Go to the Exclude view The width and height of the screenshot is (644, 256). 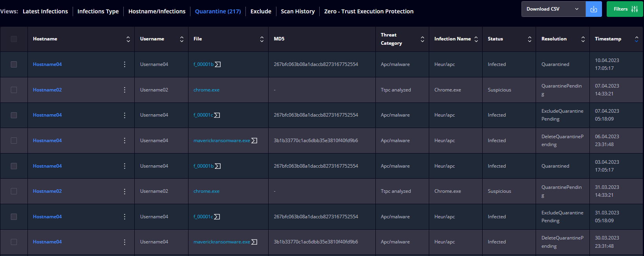tap(261, 11)
